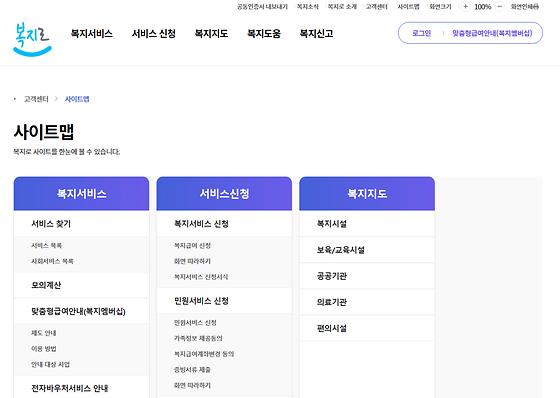The image size is (560, 398).
Task: Open the 복지도움 main menu
Action: point(264,34)
